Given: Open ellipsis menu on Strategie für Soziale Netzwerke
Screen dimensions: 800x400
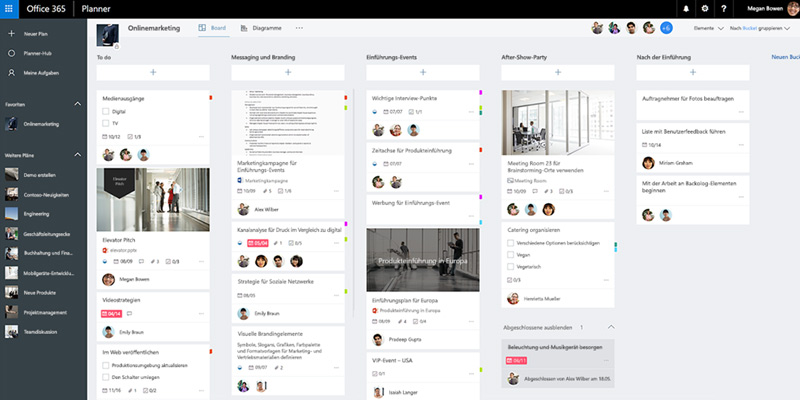Looking at the screenshot, I should tap(336, 295).
